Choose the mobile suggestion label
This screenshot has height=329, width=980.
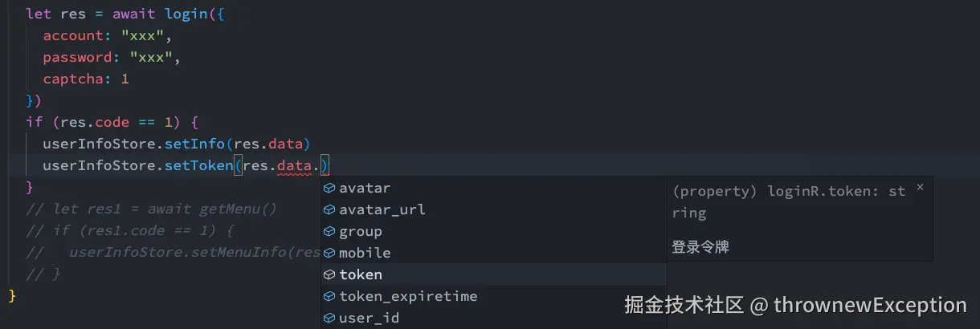pyautogui.click(x=365, y=253)
